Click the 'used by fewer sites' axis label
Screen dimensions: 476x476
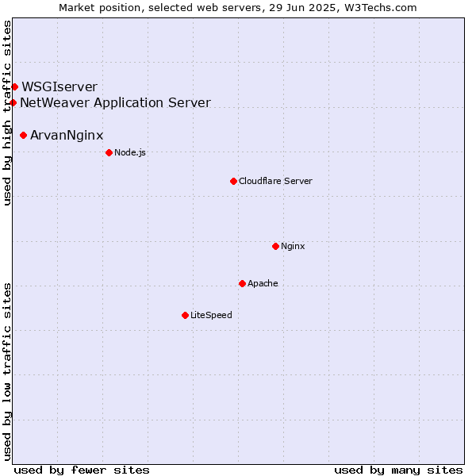[x=82, y=470]
